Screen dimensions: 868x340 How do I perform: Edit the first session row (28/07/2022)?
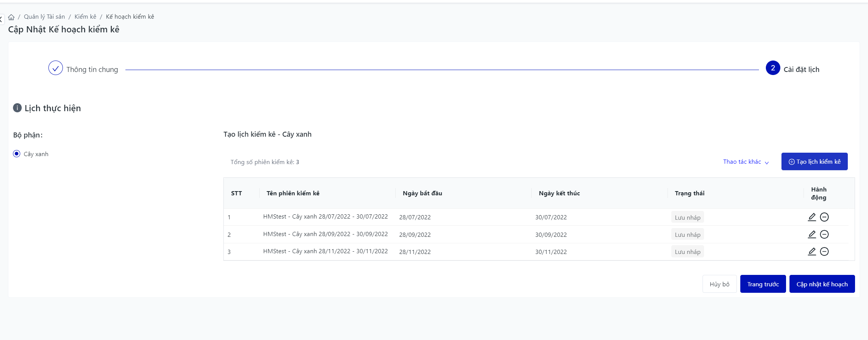pyautogui.click(x=812, y=217)
